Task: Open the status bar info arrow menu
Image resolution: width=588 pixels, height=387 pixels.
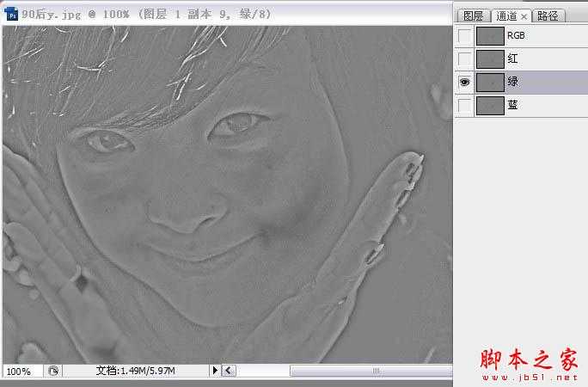Action: tap(215, 371)
